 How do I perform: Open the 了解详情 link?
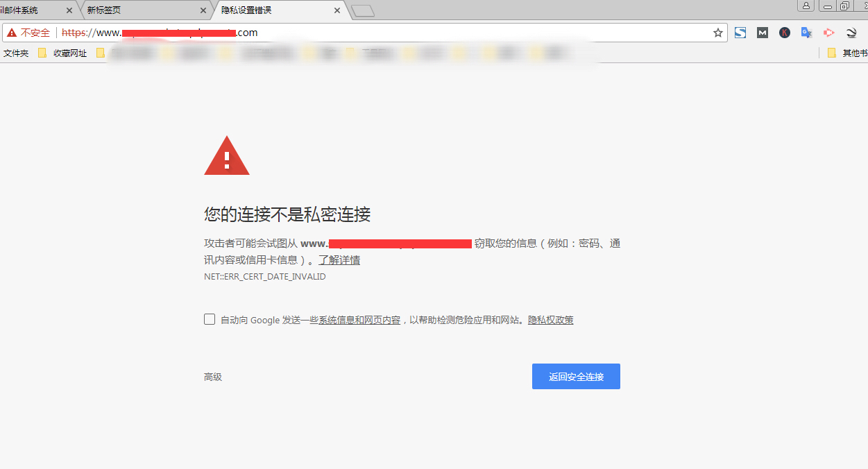(x=339, y=259)
